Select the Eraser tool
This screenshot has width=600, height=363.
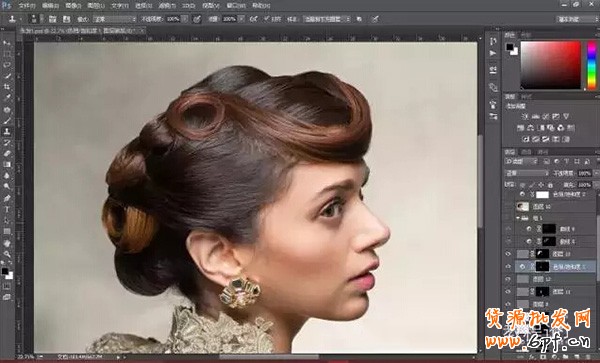click(7, 153)
